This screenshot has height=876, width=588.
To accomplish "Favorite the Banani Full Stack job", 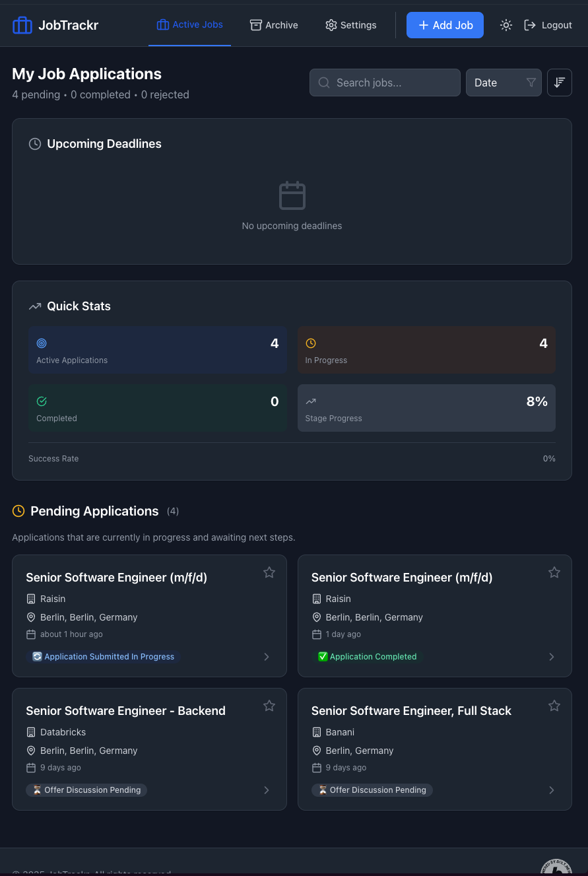I will (554, 706).
